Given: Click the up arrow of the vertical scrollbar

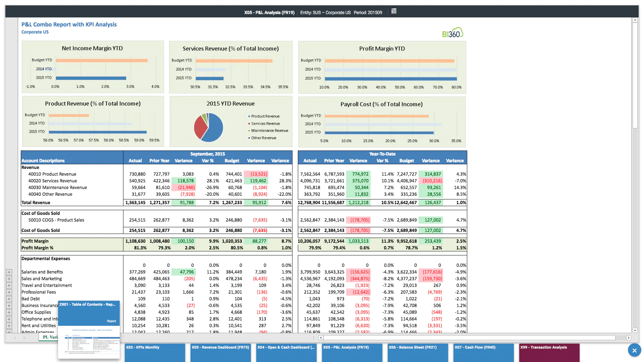Looking at the screenshot, I should pos(635,20).
